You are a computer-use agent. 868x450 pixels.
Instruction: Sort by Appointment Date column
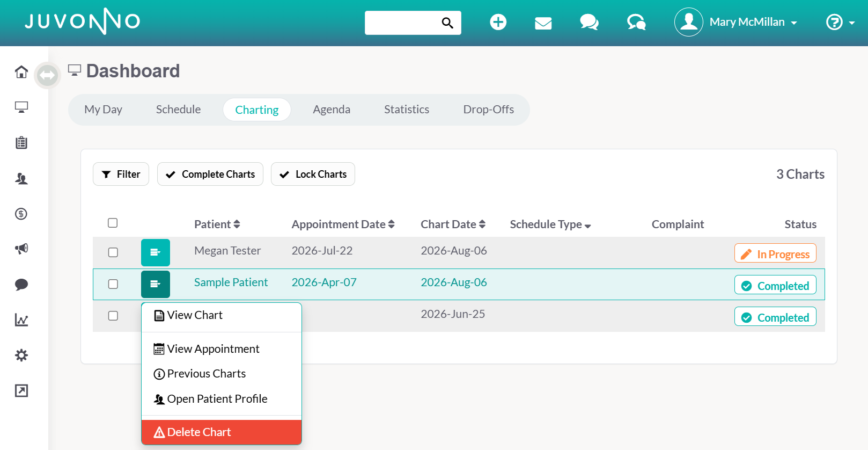tap(343, 224)
